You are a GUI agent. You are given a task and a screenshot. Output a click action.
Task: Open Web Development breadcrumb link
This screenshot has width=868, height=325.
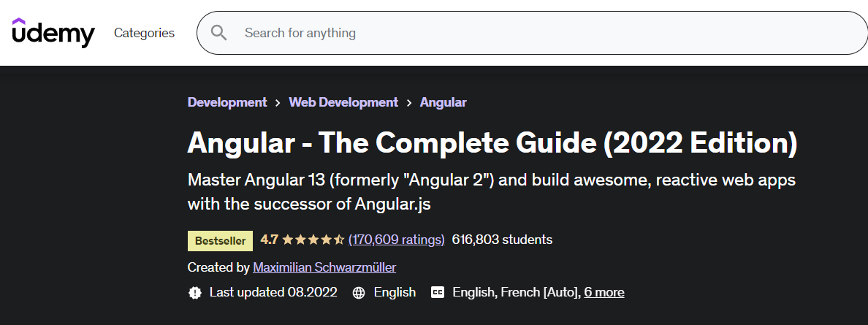tap(343, 102)
